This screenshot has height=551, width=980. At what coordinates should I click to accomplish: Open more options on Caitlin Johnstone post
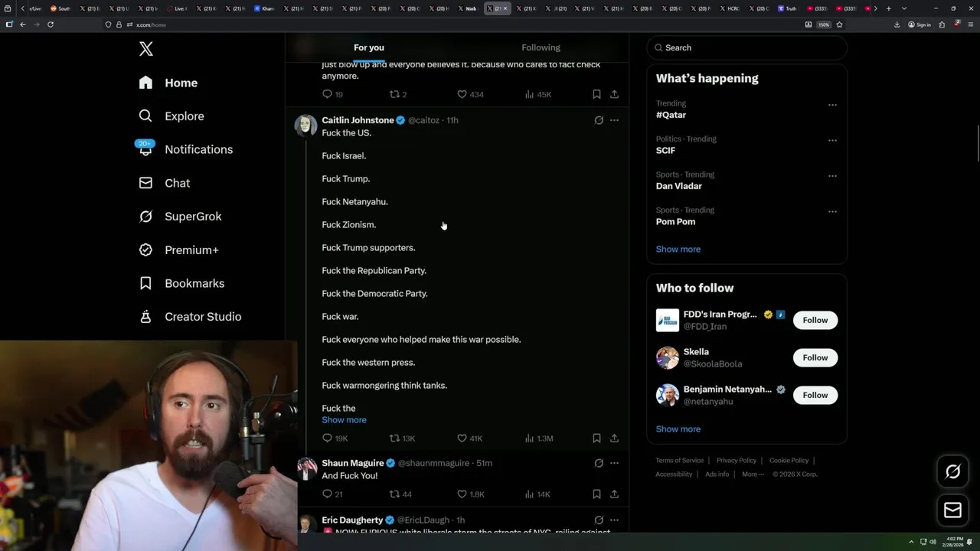(614, 120)
